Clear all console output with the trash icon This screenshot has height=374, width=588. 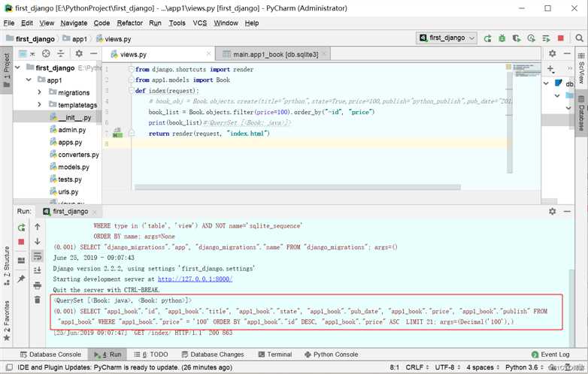pyautogui.click(x=38, y=300)
